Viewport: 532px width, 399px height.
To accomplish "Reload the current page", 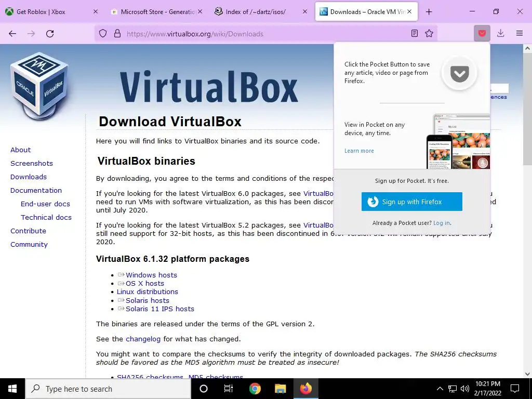I will (x=50, y=34).
